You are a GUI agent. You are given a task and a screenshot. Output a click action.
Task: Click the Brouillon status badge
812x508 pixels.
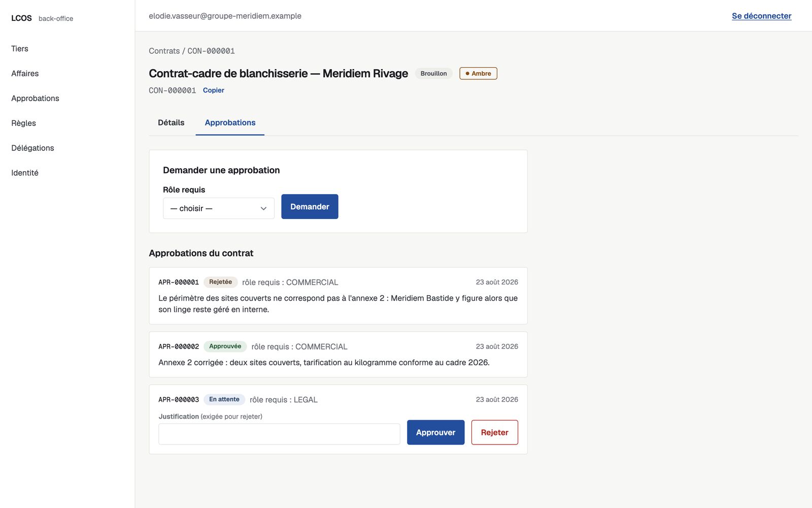pos(433,74)
